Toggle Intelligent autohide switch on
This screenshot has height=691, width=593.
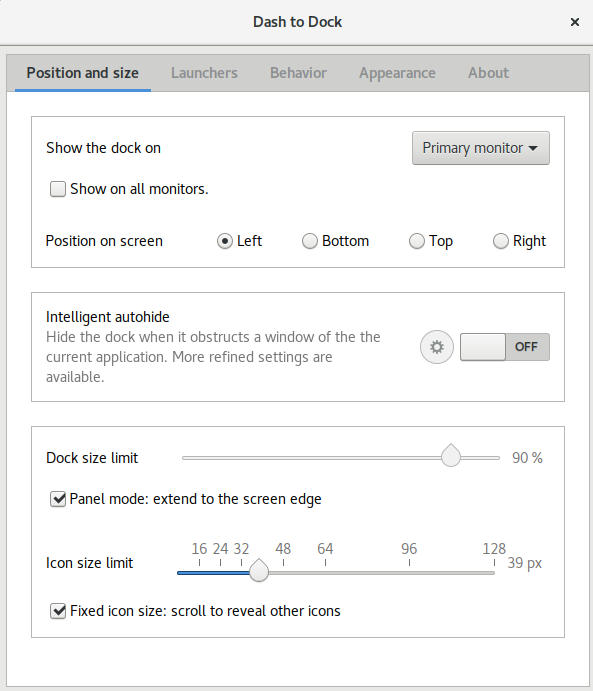pos(505,347)
